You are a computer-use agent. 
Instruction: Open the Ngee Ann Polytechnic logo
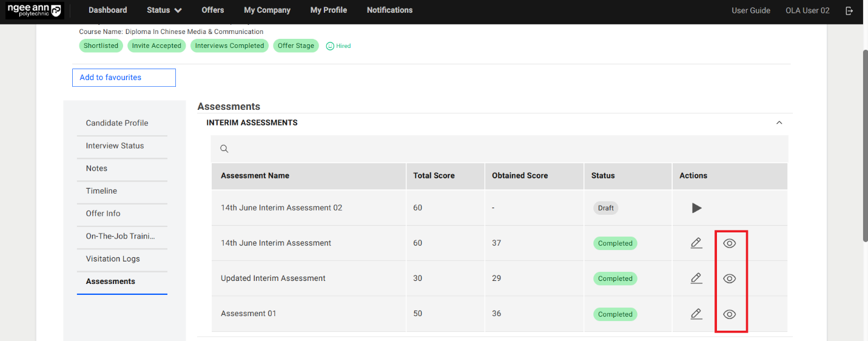click(34, 10)
